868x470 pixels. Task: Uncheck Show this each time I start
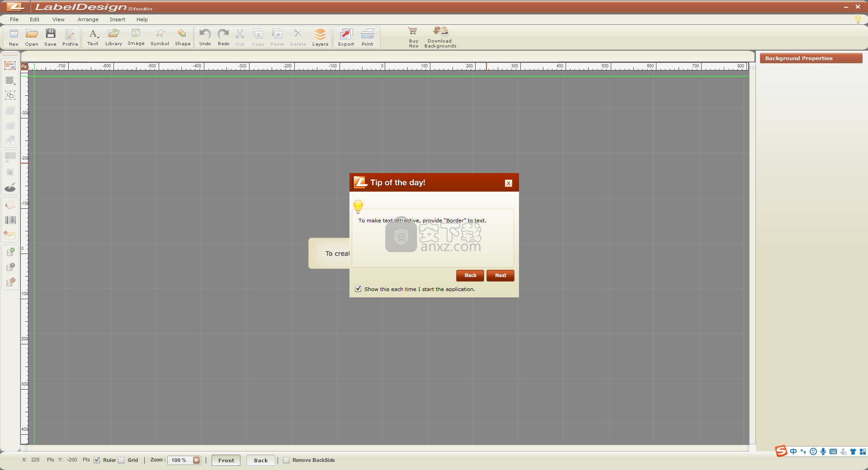click(x=358, y=289)
